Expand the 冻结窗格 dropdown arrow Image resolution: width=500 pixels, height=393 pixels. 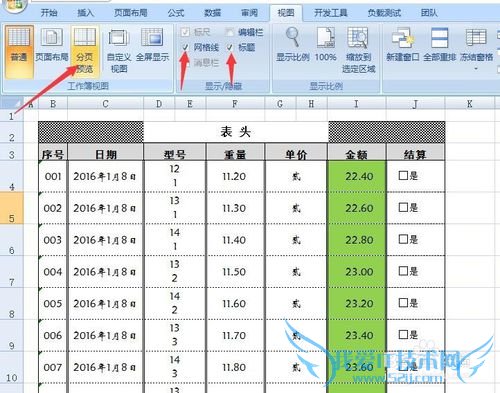(476, 69)
